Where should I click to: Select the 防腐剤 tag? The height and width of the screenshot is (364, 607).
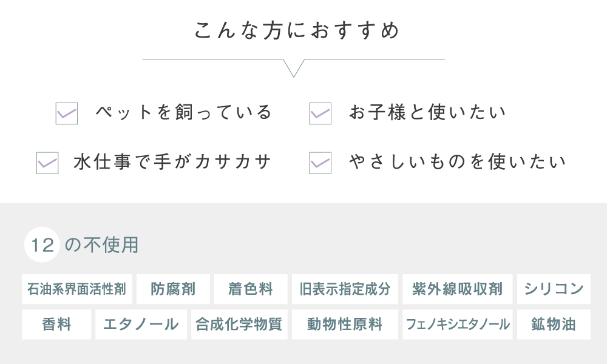pos(173,289)
